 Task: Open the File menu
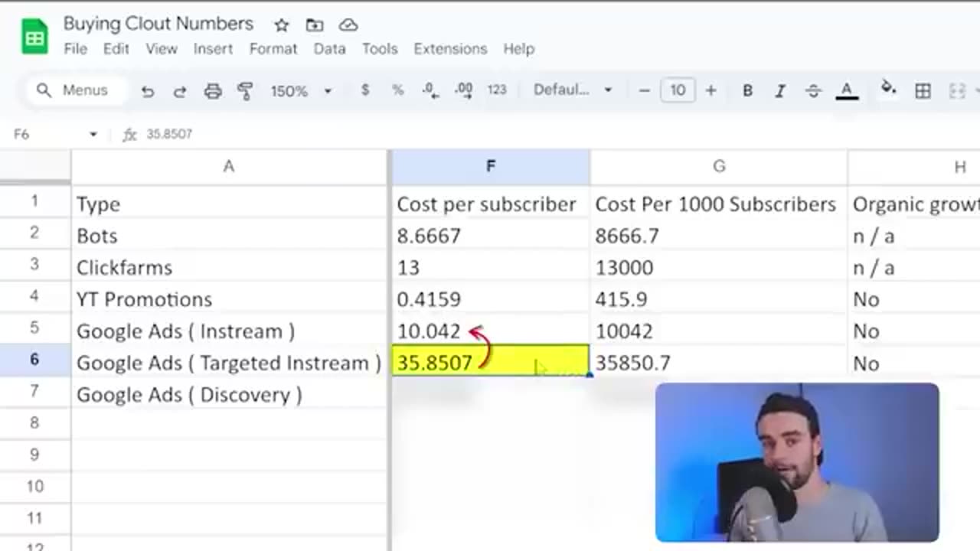tap(75, 49)
